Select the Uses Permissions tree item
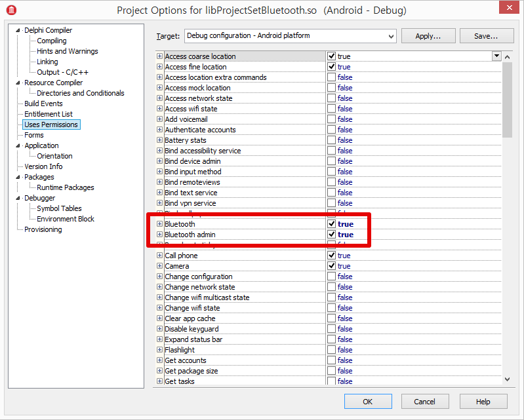 (51, 124)
